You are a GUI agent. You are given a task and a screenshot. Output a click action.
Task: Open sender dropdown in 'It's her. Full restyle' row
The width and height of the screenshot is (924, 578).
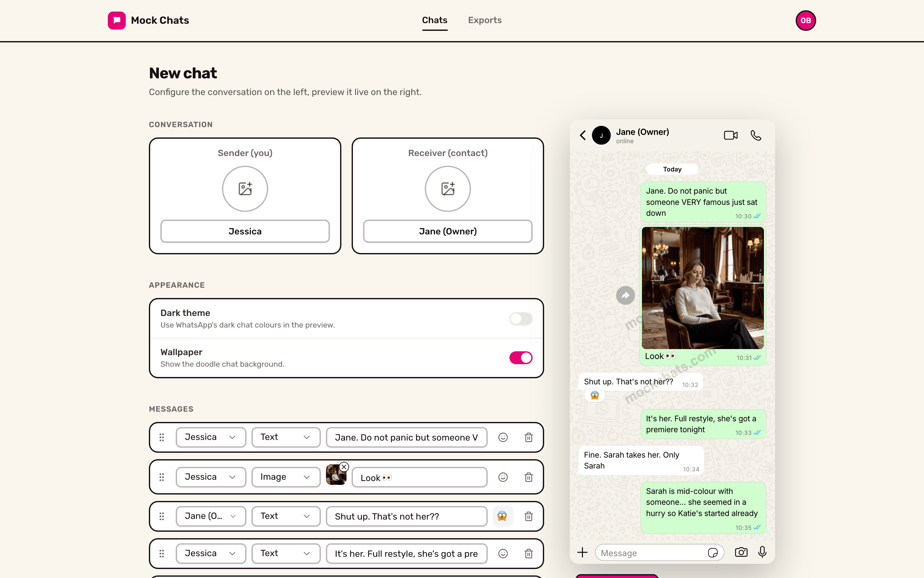point(211,554)
